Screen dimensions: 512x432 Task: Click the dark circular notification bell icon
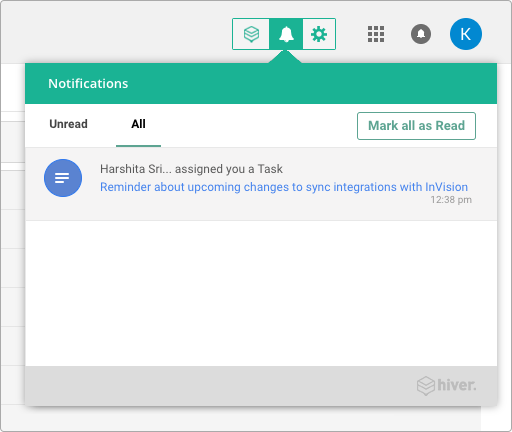click(421, 34)
